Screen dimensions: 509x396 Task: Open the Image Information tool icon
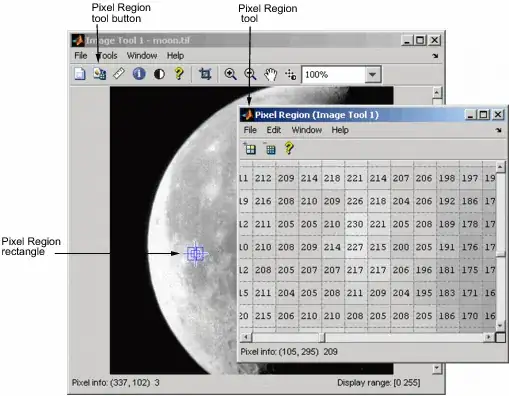click(x=139, y=74)
